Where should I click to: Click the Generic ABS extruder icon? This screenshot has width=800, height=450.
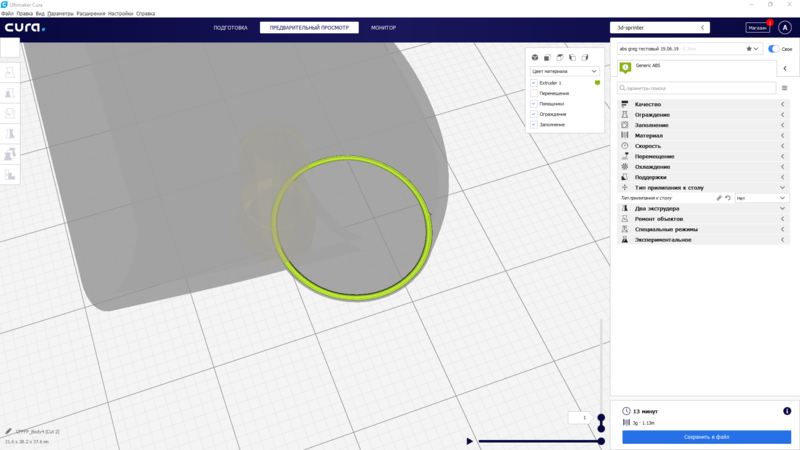pyautogui.click(x=626, y=68)
